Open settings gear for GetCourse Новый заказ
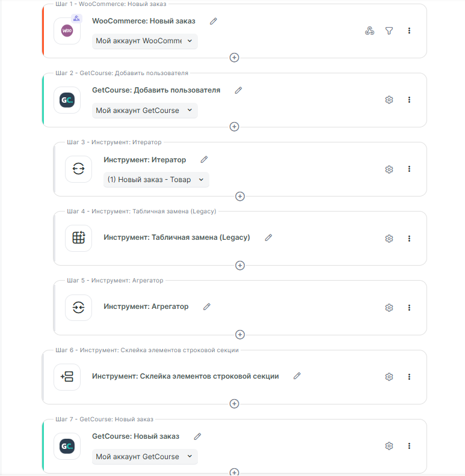465x476 pixels. tap(389, 446)
